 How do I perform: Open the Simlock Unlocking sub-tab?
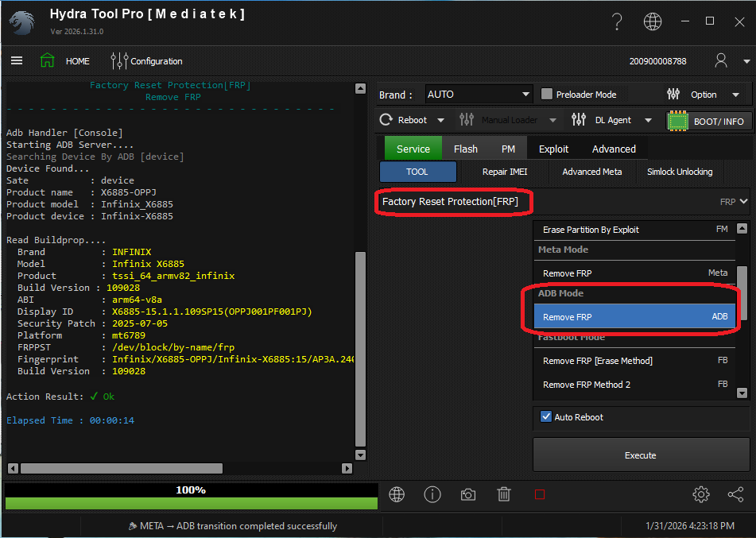(680, 172)
